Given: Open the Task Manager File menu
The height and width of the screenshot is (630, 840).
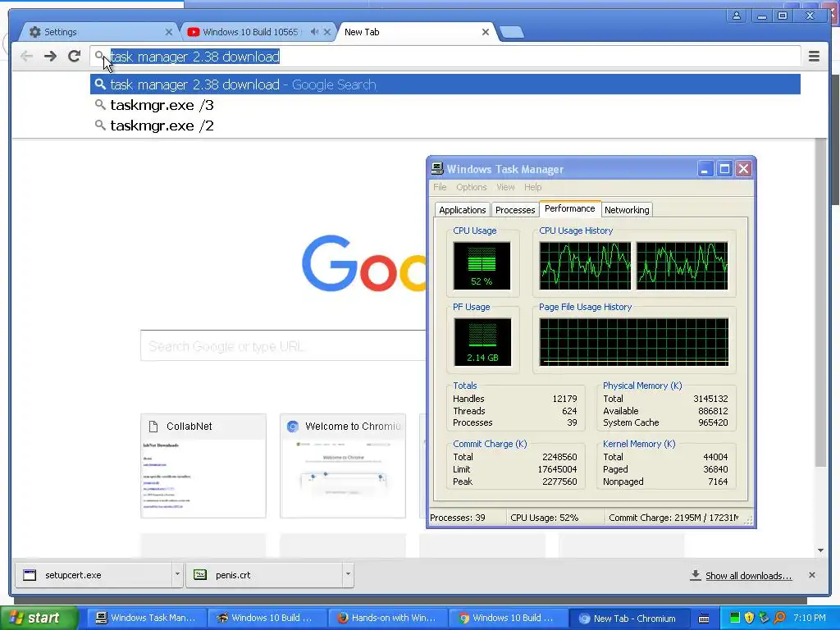Looking at the screenshot, I should [x=440, y=187].
